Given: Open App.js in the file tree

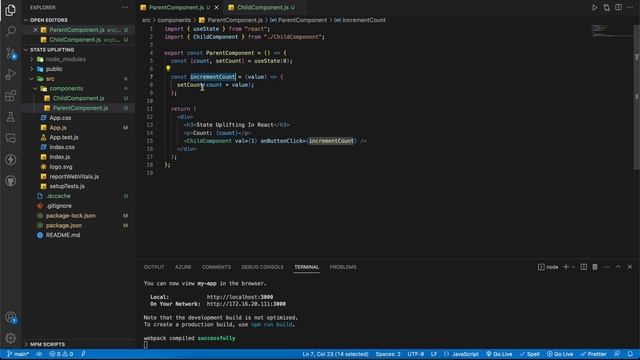Looking at the screenshot, I should pos(58,128).
